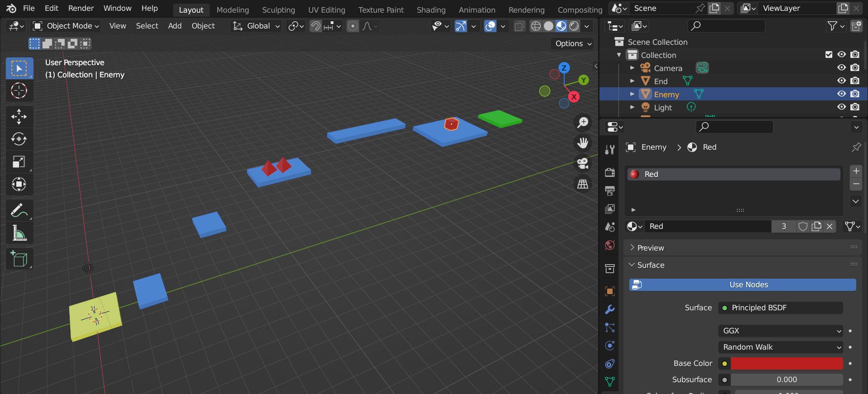Image resolution: width=868 pixels, height=394 pixels.
Task: Open the World properties tab
Action: tap(610, 245)
